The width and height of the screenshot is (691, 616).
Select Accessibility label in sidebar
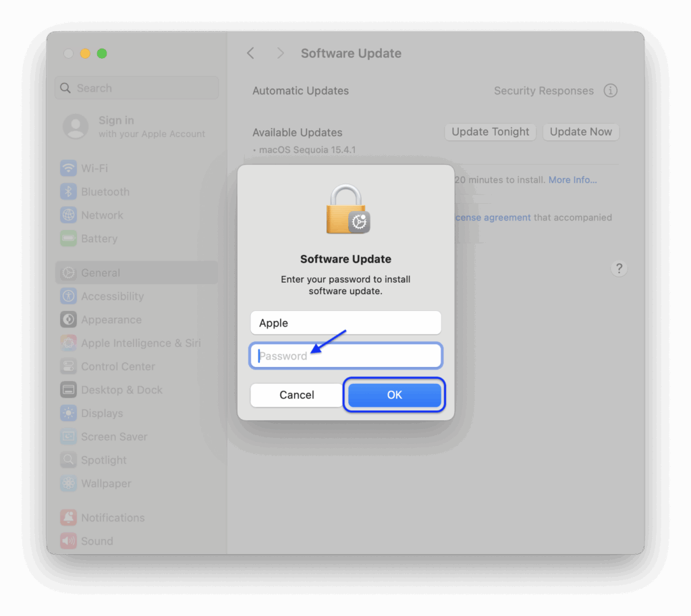coord(113,296)
